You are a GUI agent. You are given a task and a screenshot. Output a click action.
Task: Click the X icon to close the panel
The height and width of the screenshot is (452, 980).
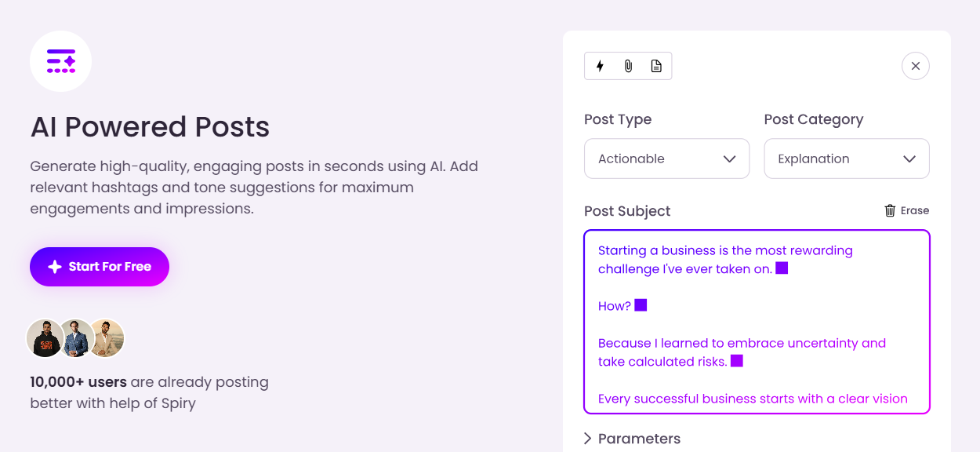point(915,66)
